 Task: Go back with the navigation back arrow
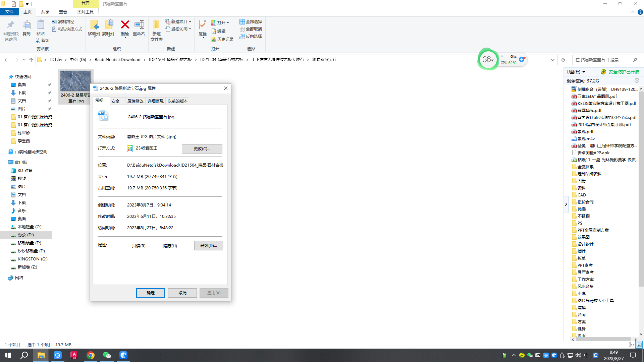pyautogui.click(x=6, y=60)
